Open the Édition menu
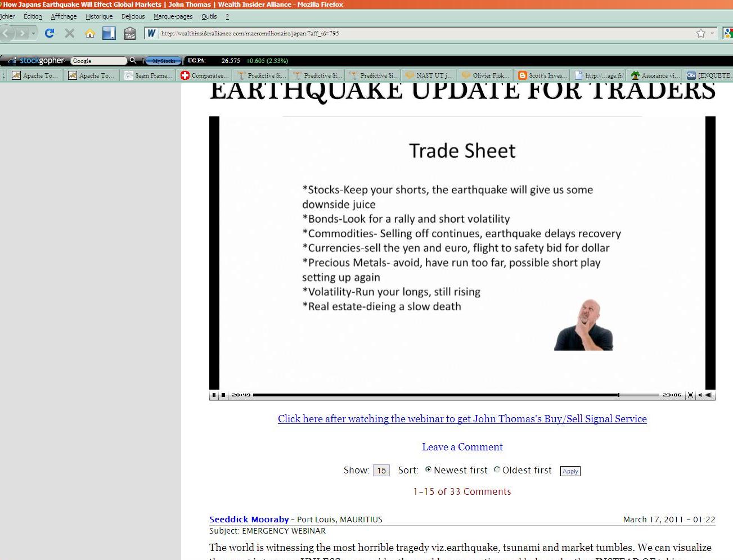733x560 pixels. coord(33,16)
